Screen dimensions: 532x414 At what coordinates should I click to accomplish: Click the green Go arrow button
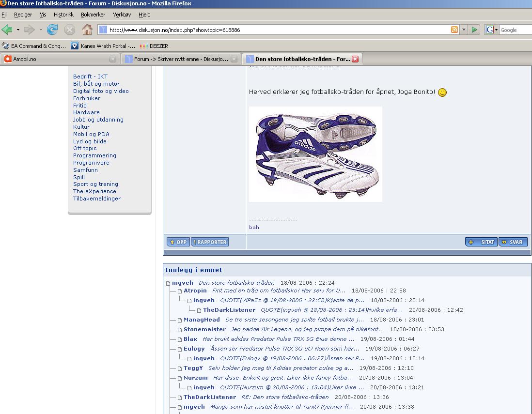tap(474, 30)
